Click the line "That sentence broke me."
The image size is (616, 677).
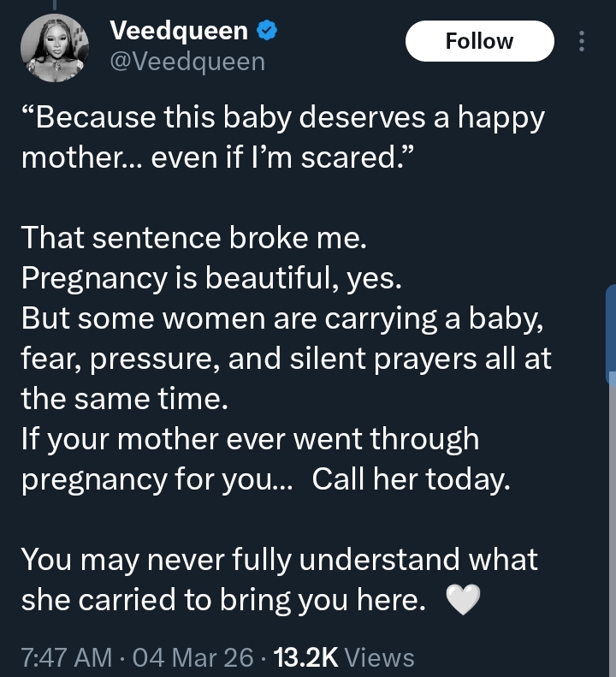(193, 239)
